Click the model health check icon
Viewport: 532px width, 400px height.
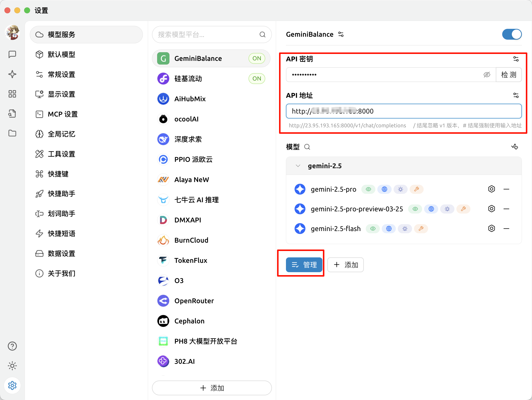pyautogui.click(x=515, y=147)
